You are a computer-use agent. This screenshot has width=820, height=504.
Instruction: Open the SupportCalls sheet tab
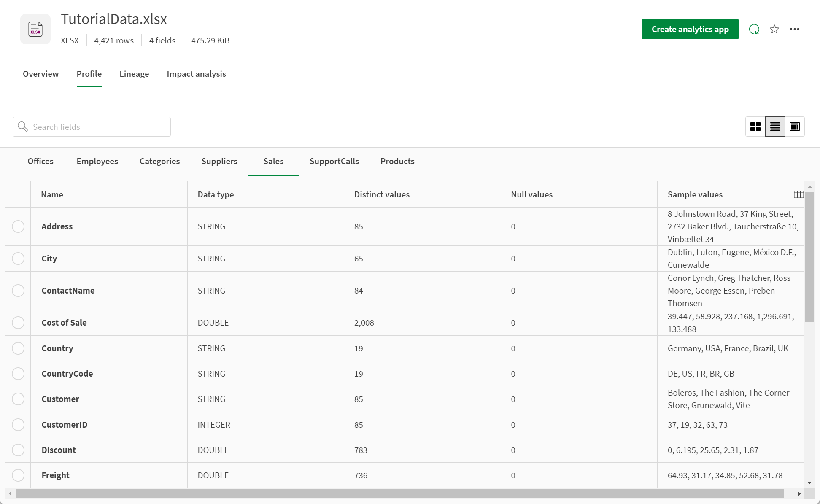[334, 161]
